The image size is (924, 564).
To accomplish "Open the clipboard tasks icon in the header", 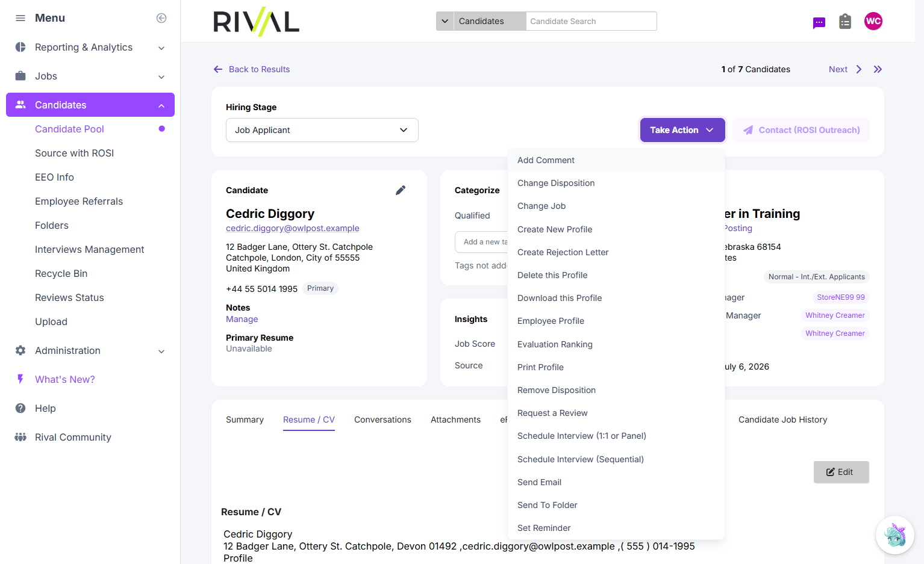I will pos(845,22).
